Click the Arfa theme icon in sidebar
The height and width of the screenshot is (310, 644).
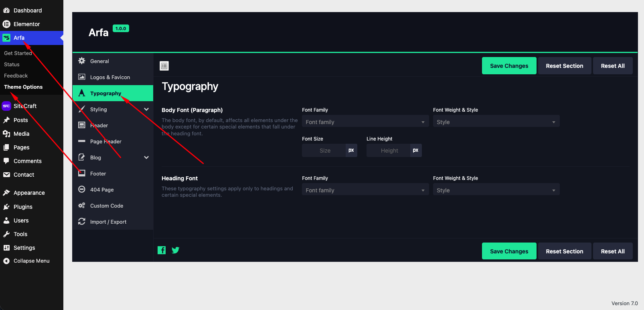[6, 38]
